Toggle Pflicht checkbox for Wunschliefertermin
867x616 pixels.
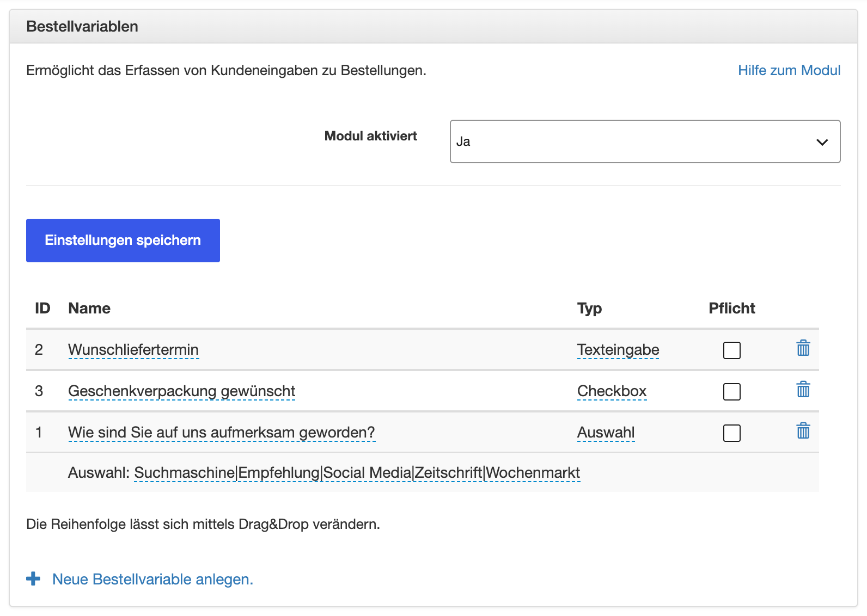pos(731,350)
